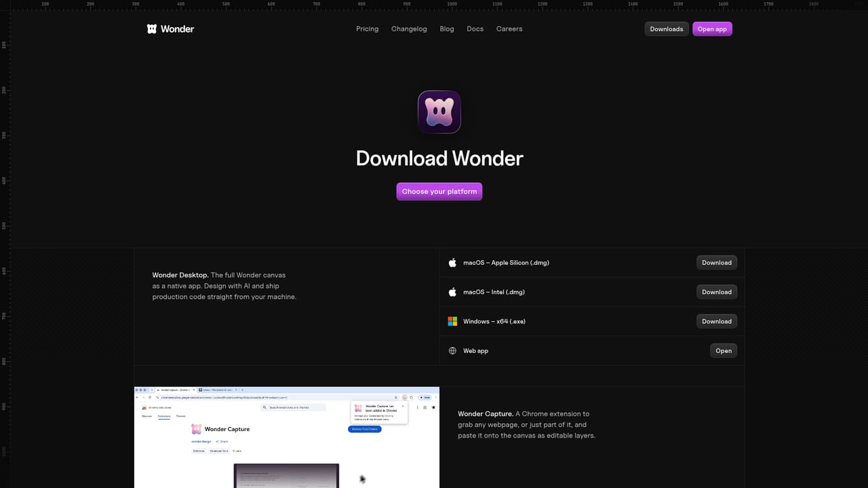Click macOS – Apple Silicon (.dmg) label
868x488 pixels.
(x=506, y=262)
